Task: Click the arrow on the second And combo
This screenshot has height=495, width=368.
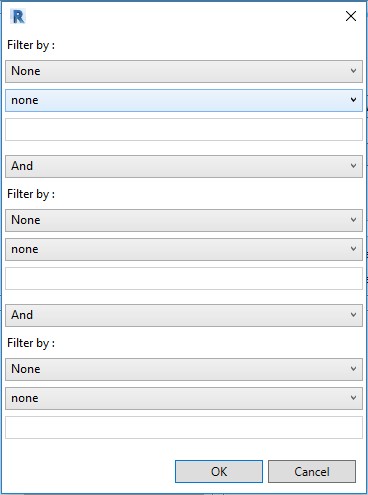Action: click(353, 315)
